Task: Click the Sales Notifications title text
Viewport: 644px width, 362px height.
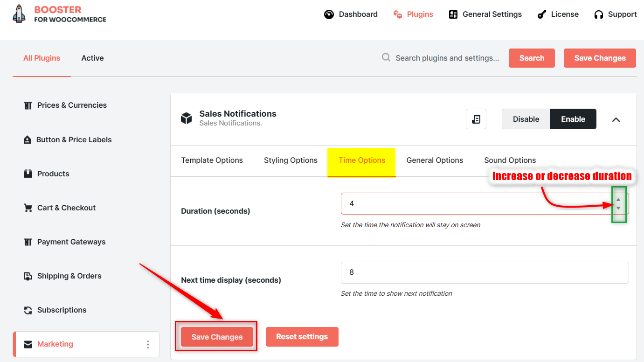Action: pos(238,114)
